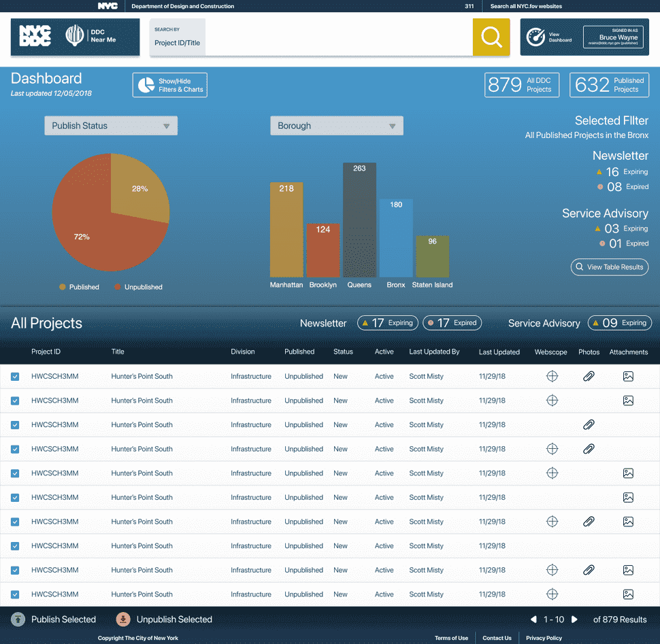Open the Privacy Policy link
This screenshot has width=660, height=644.
tap(543, 638)
